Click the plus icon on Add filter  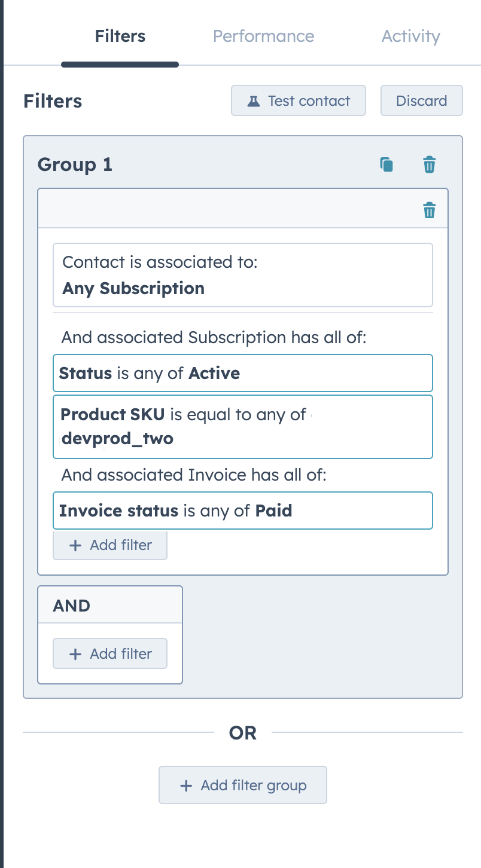point(75,545)
